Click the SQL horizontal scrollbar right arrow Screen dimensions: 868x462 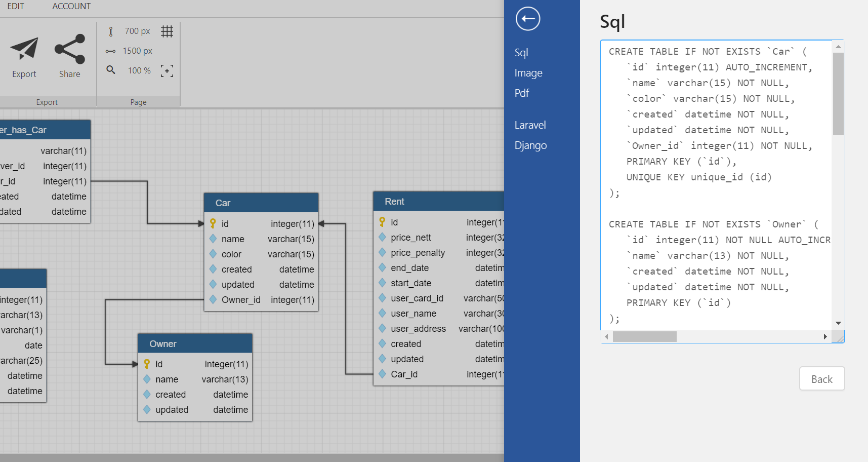(825, 337)
